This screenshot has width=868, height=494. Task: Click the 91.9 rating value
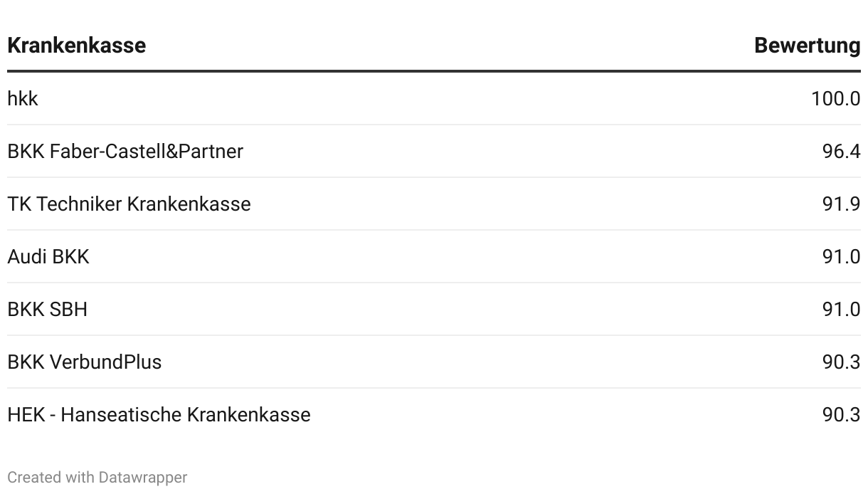[841, 204]
